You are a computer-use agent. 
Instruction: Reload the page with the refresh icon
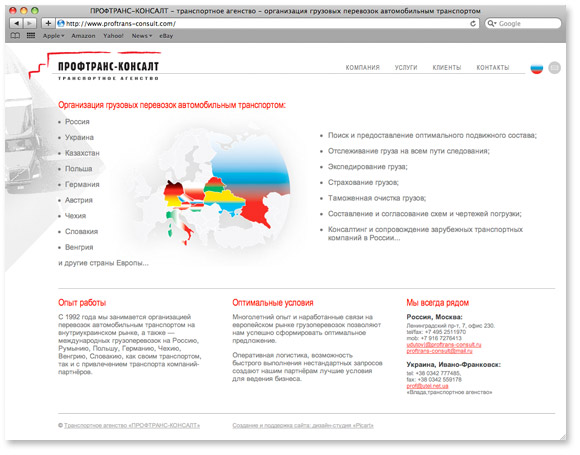pos(473,23)
